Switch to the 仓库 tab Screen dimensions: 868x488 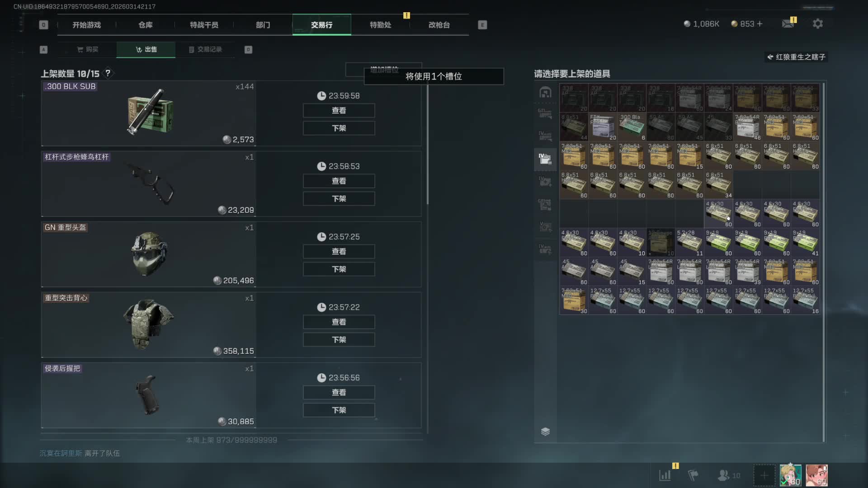click(x=145, y=25)
